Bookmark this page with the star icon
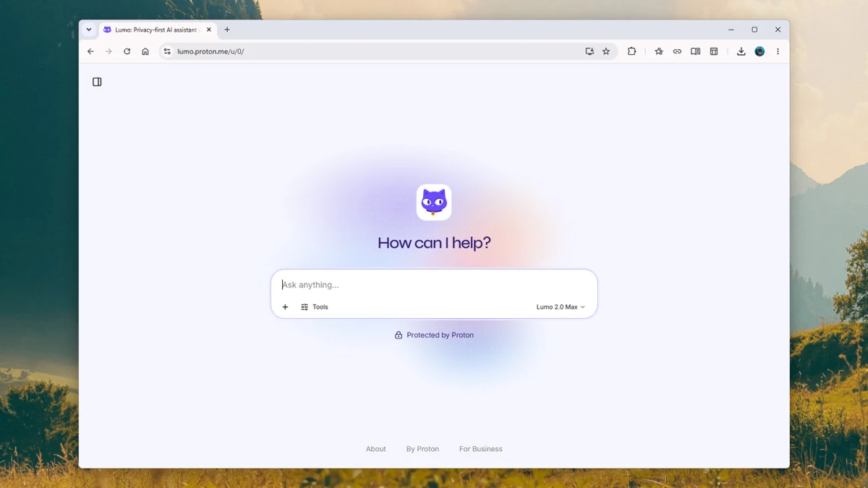Screen dimensions: 868x488 [606, 51]
